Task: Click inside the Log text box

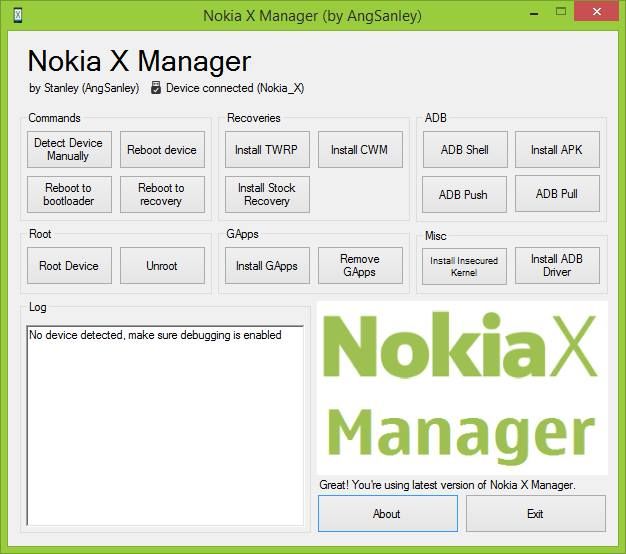Action: pos(165,425)
